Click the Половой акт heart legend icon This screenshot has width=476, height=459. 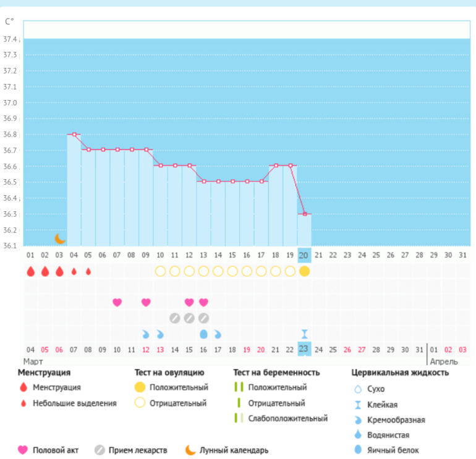point(23,450)
